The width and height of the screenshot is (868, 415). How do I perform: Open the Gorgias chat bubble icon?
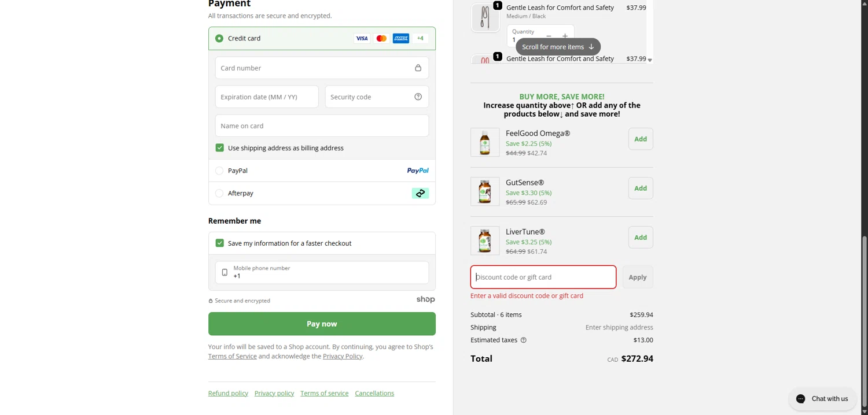[800, 399]
